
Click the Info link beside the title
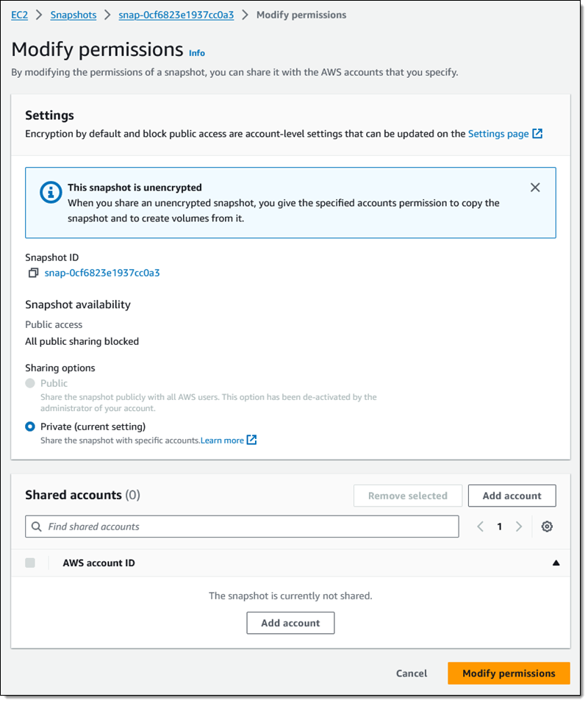point(197,53)
